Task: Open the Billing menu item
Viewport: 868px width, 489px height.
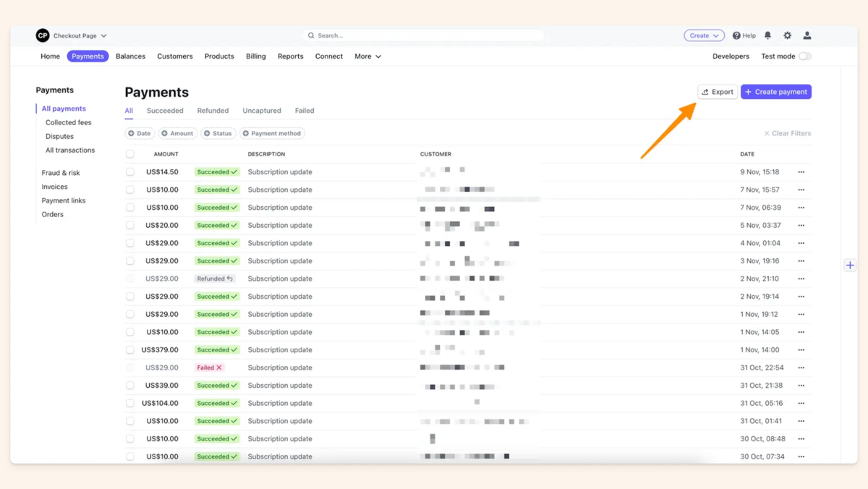Action: (x=255, y=56)
